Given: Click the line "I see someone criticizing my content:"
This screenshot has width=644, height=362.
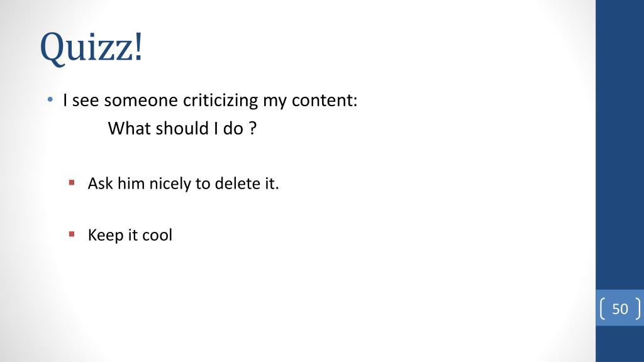Looking at the screenshot, I should pos(210,101).
